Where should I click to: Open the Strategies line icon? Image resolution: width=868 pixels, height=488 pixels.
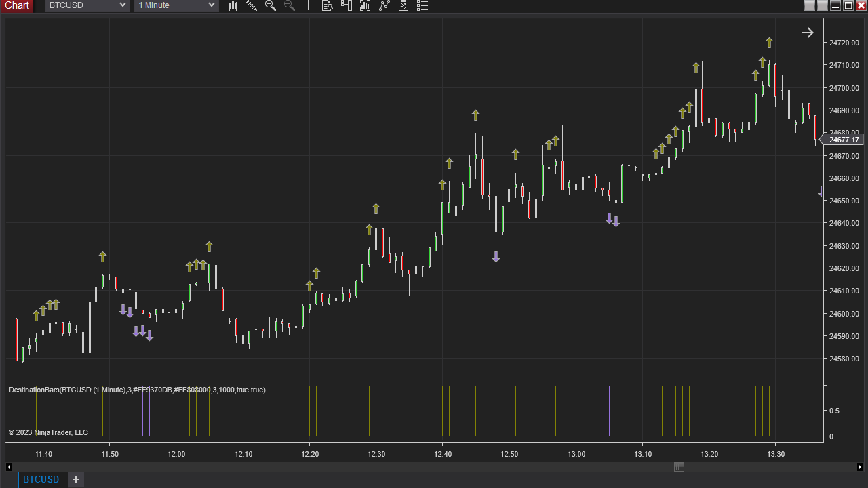(384, 5)
